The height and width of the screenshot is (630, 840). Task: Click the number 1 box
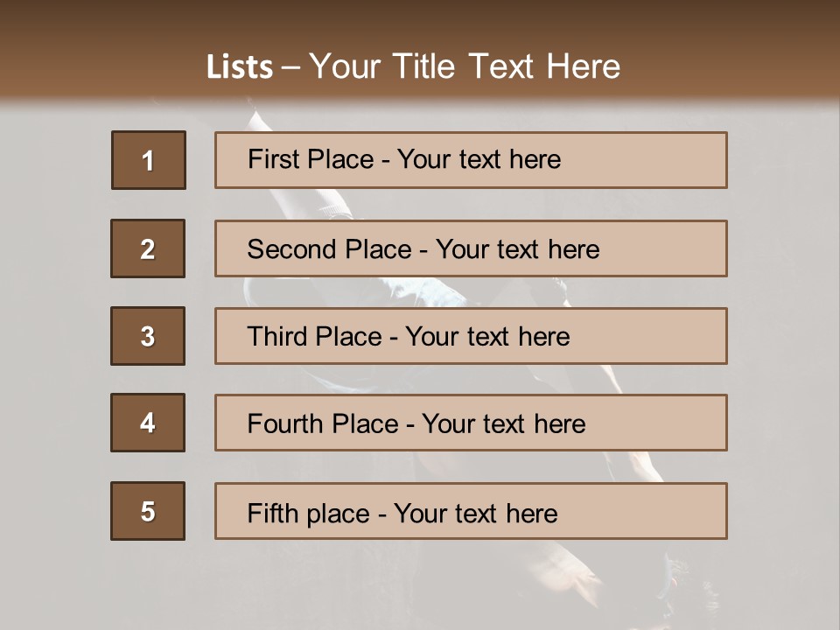[148, 160]
